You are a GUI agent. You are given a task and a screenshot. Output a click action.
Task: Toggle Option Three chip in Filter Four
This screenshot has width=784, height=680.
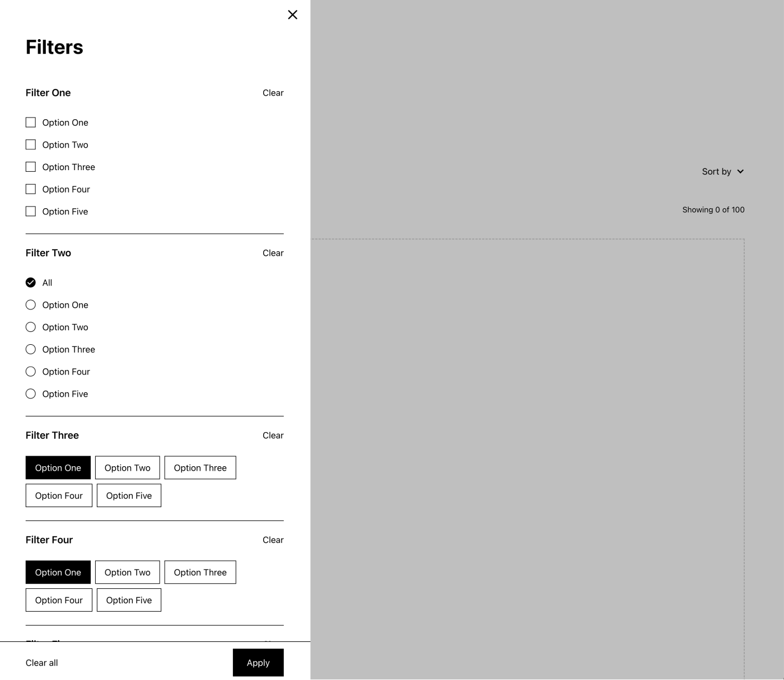[200, 573]
